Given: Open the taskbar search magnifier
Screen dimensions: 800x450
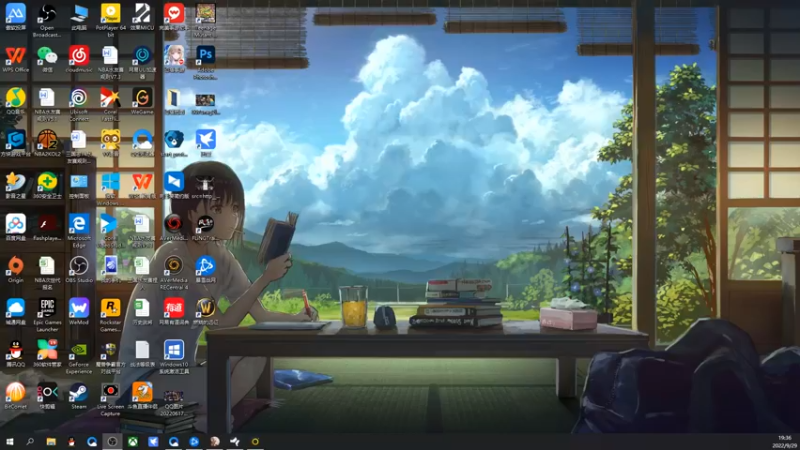Looking at the screenshot, I should click(30, 441).
